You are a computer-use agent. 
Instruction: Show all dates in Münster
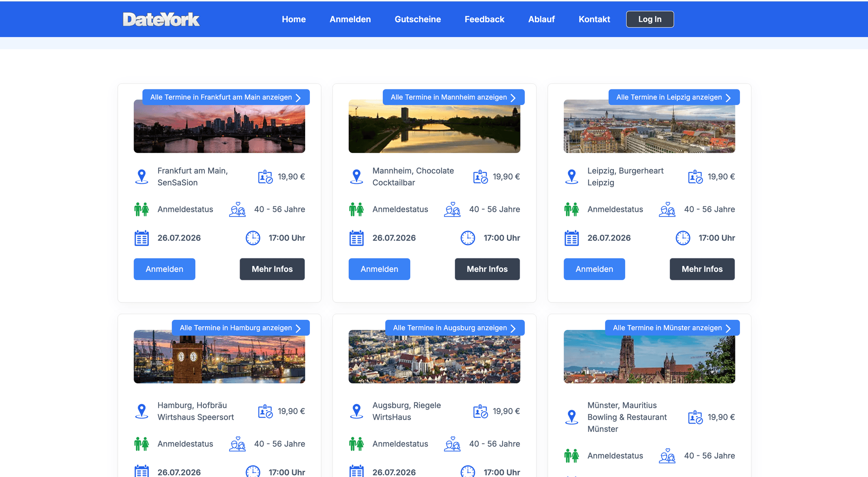(x=672, y=328)
